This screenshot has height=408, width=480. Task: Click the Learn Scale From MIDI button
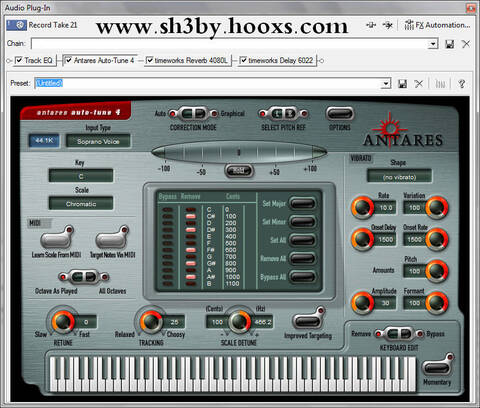point(57,238)
